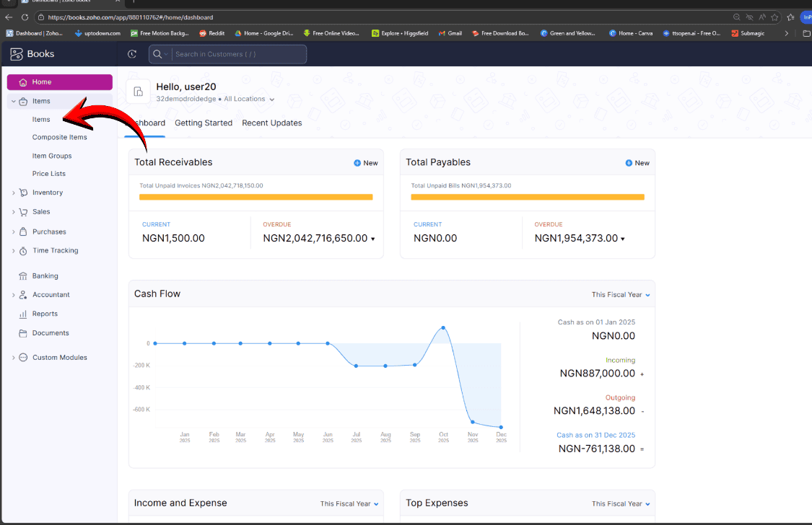Switch to the Recent Updates tab
Image resolution: width=812 pixels, height=525 pixels.
(x=271, y=123)
